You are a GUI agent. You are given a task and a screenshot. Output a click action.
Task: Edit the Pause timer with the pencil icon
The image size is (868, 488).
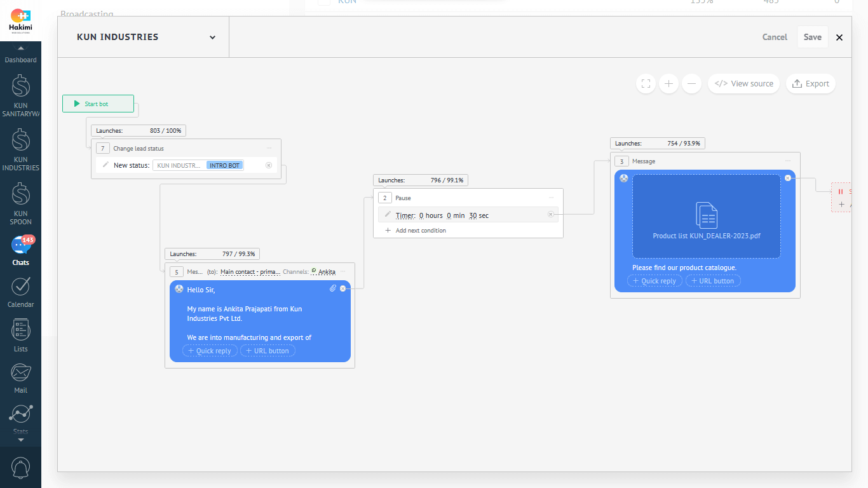388,215
